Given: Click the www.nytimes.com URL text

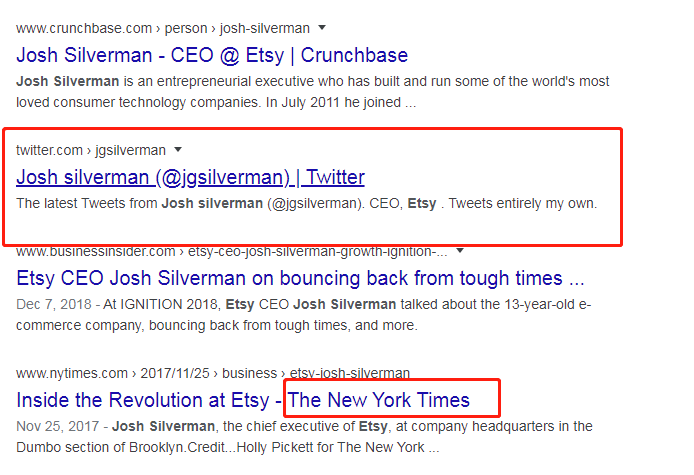Looking at the screenshot, I should coord(72,373).
